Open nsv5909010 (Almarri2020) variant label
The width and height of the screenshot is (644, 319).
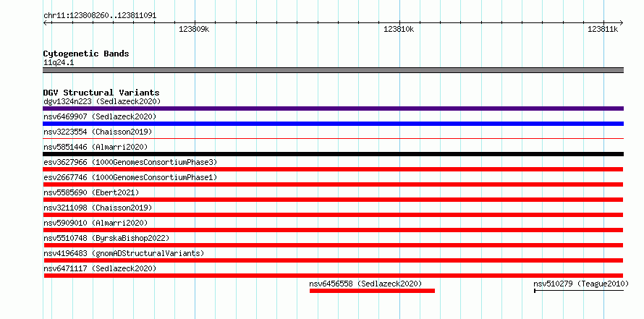(x=96, y=223)
